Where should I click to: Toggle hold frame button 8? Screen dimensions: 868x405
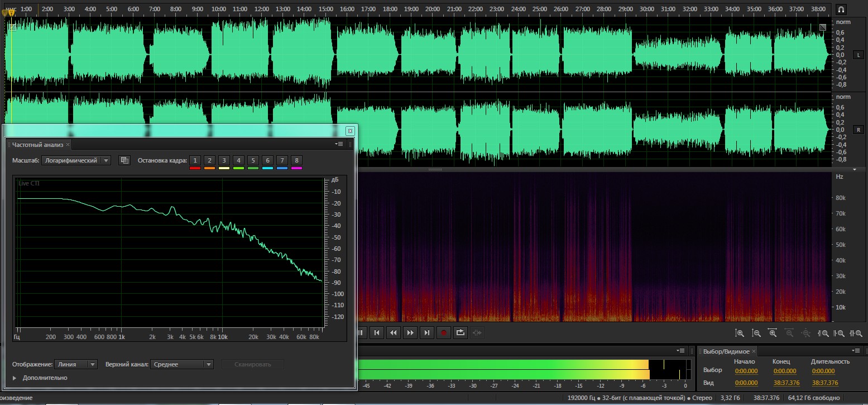click(296, 160)
